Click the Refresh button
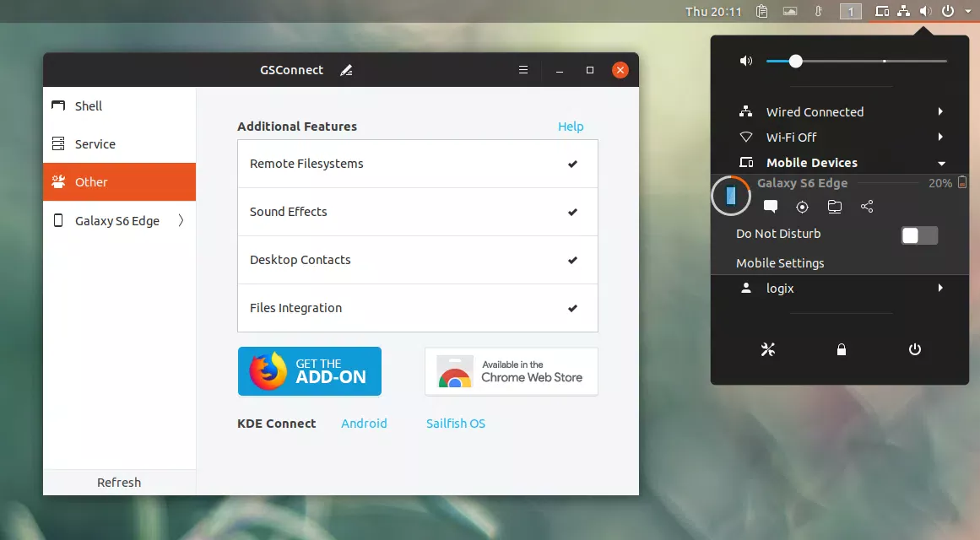Image resolution: width=980 pixels, height=540 pixels. coord(119,483)
